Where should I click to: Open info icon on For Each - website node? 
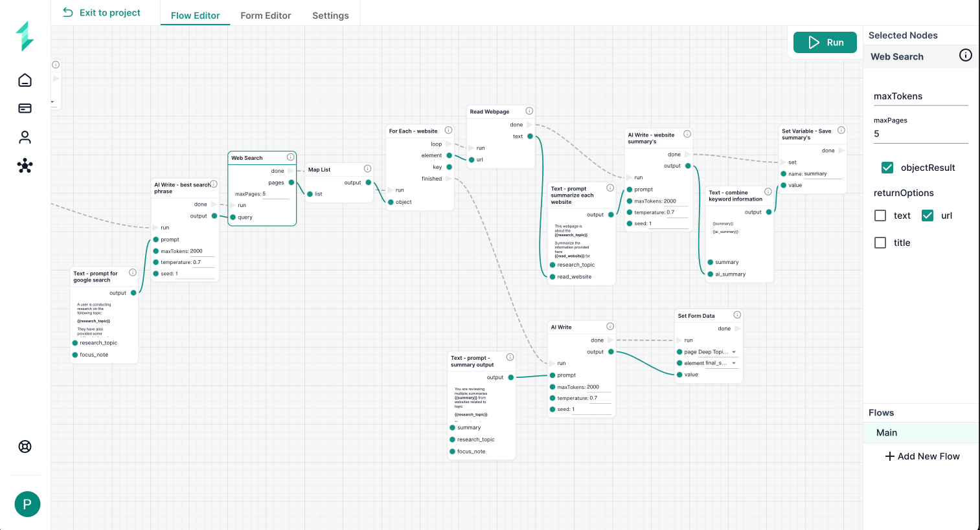pos(448,130)
